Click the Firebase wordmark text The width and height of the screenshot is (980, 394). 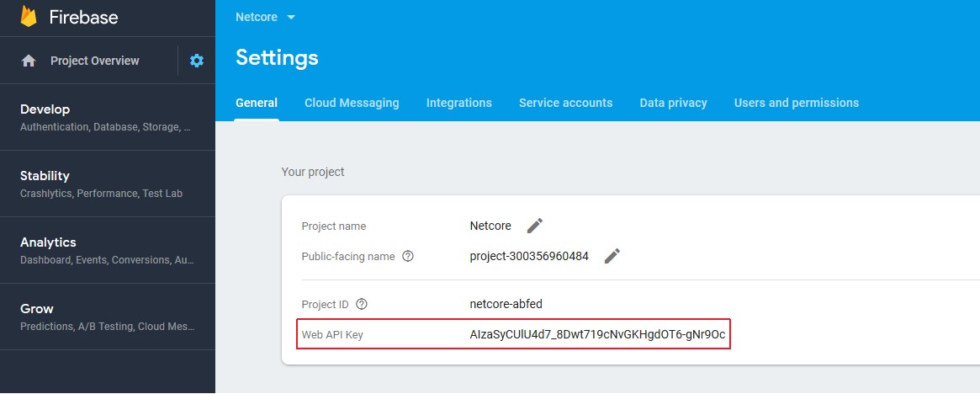[84, 17]
